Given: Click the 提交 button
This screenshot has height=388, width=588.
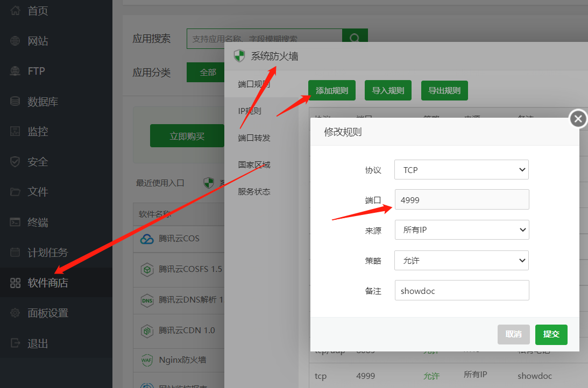Looking at the screenshot, I should coord(551,334).
